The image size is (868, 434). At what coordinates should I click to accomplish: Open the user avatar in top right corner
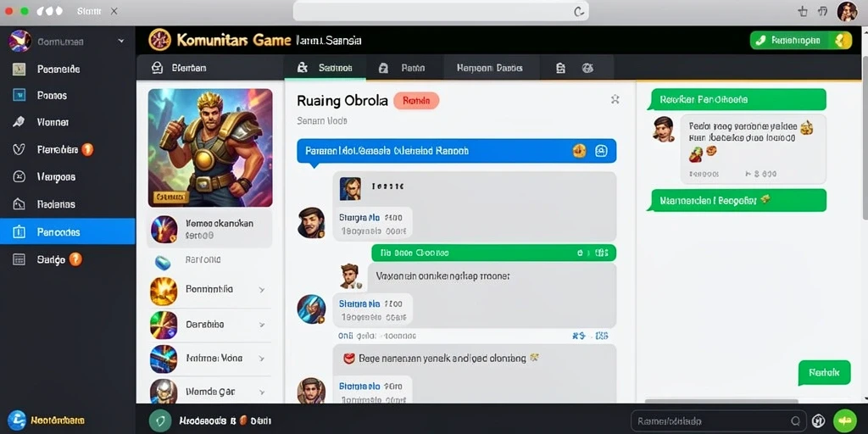pos(847,11)
